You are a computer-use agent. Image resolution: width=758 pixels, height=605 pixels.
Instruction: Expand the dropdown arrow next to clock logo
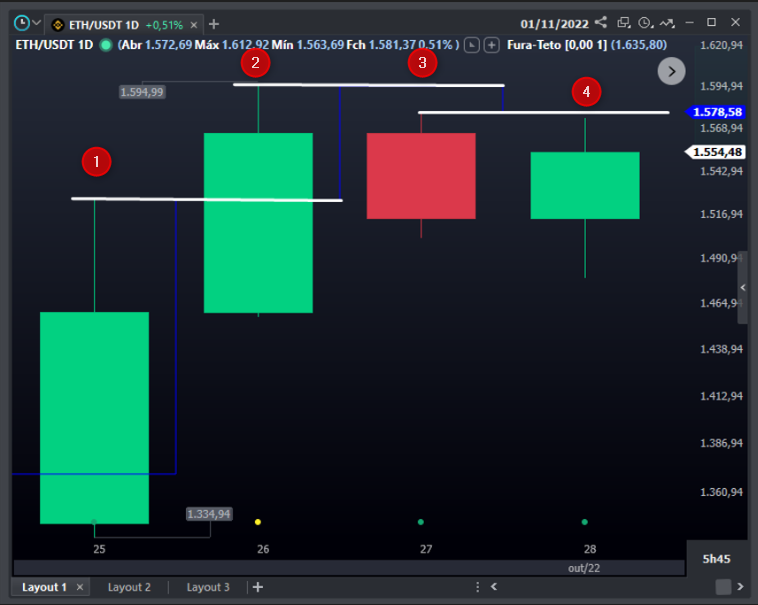tap(37, 22)
